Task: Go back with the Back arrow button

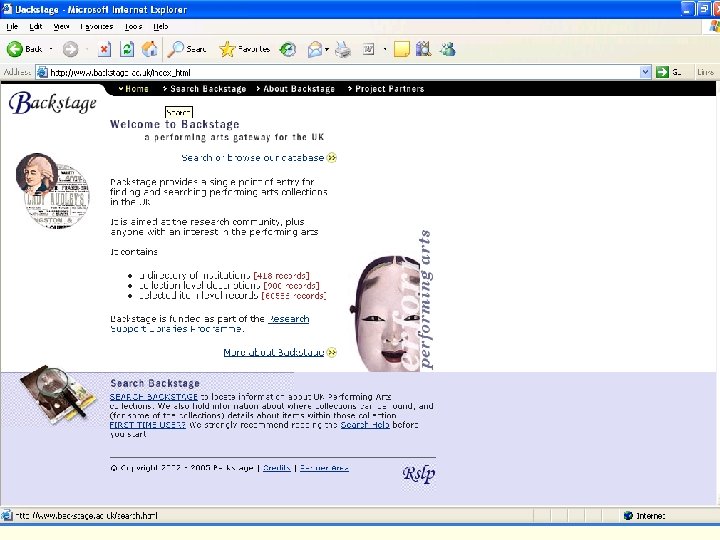Action: pos(24,49)
